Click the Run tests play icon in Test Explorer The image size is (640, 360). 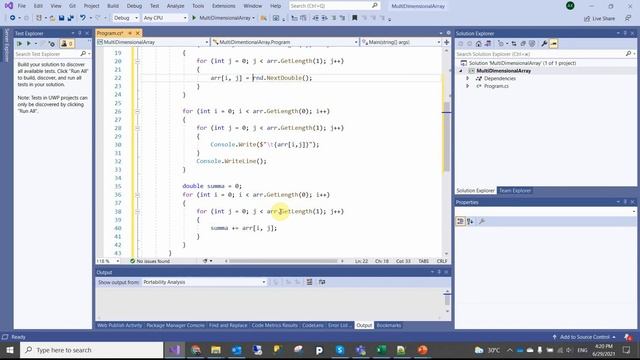click(x=29, y=44)
